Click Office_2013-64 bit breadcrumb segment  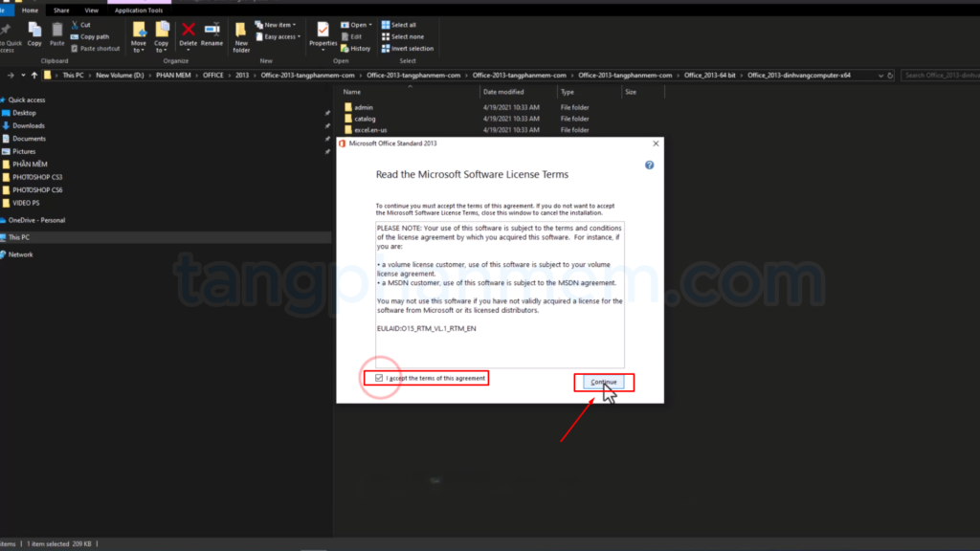coord(709,75)
